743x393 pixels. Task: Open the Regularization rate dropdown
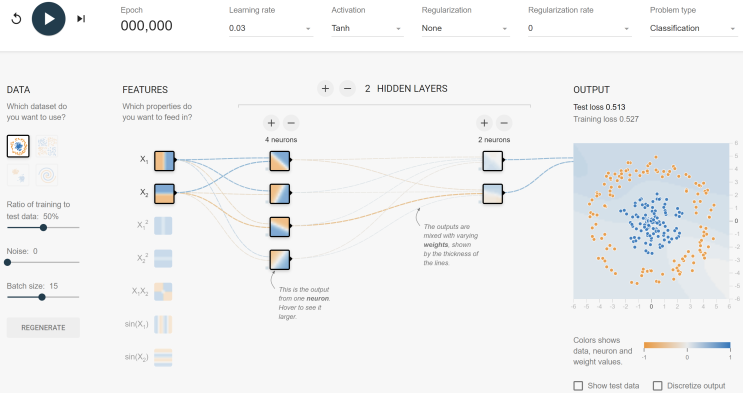click(x=579, y=28)
